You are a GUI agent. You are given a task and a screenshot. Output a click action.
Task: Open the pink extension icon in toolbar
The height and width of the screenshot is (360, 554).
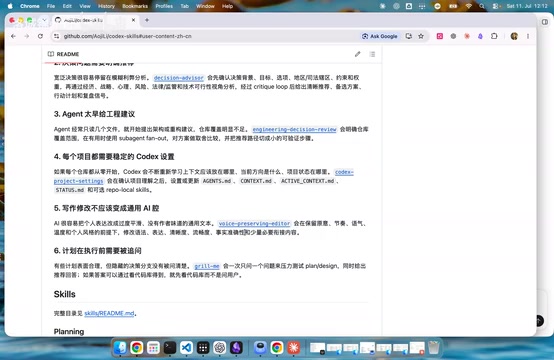[440, 36]
